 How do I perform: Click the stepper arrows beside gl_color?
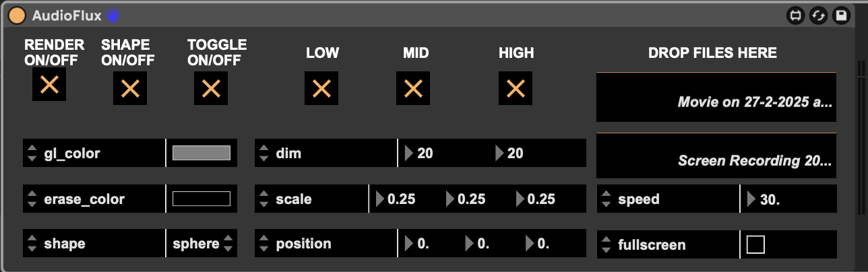[32, 154]
